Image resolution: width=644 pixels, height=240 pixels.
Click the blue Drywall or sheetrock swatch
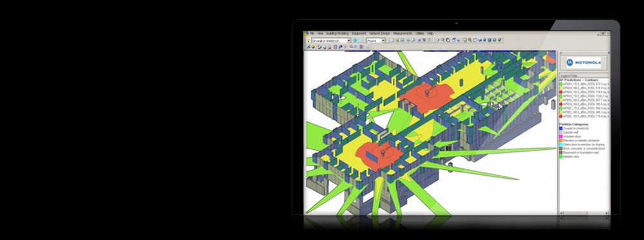(561, 129)
